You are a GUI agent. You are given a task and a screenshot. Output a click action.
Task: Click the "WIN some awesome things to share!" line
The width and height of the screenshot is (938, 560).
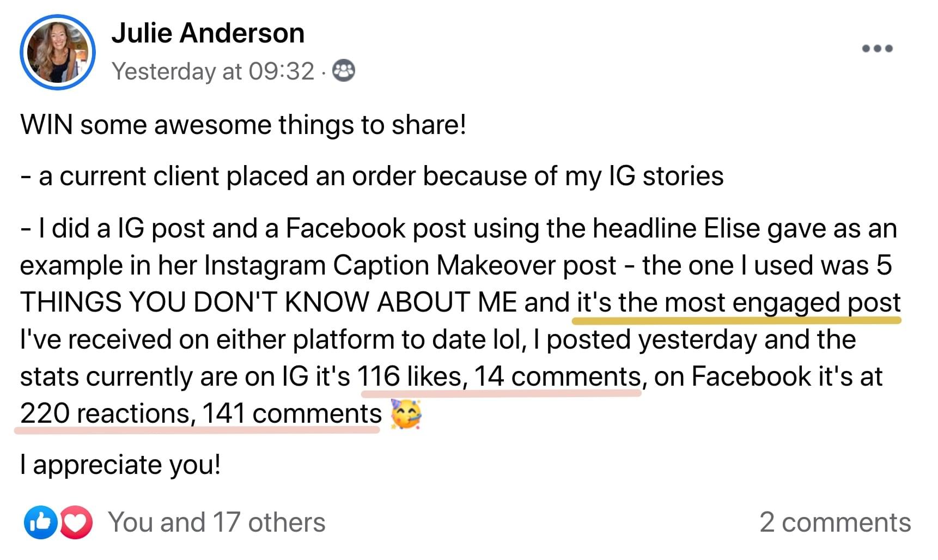(243, 125)
